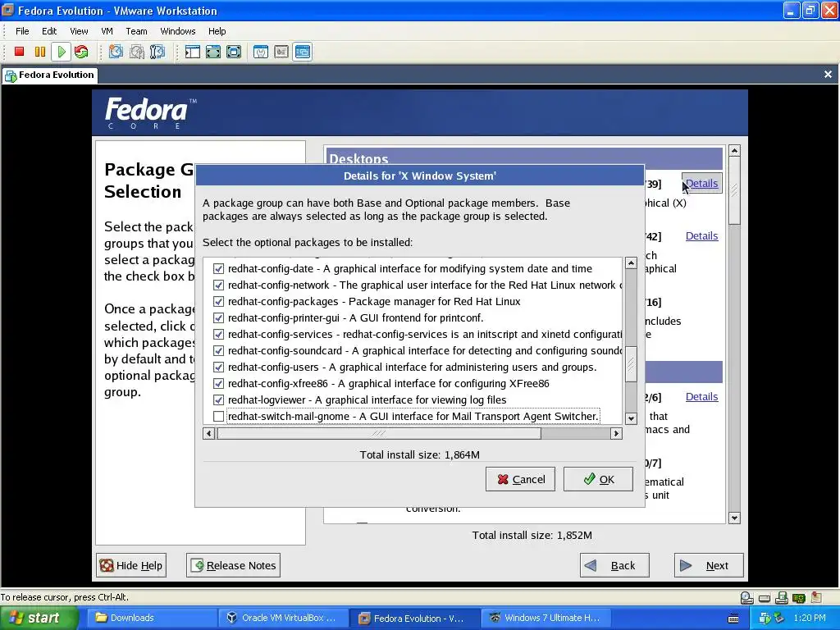Click the Reset virtual machine icon
This screenshot has width=840, height=630.
(x=81, y=52)
